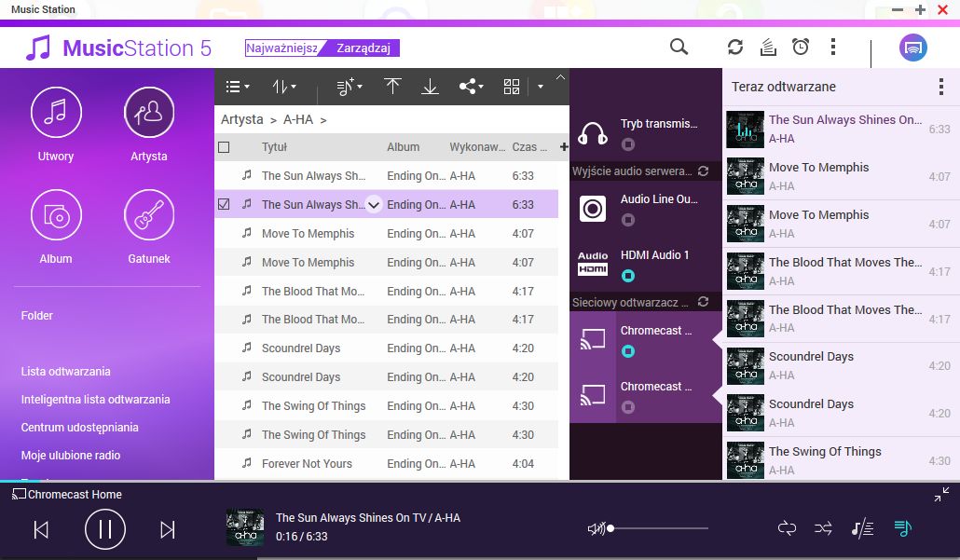
Task: Toggle the now-playing list panel
Action: [x=902, y=528]
